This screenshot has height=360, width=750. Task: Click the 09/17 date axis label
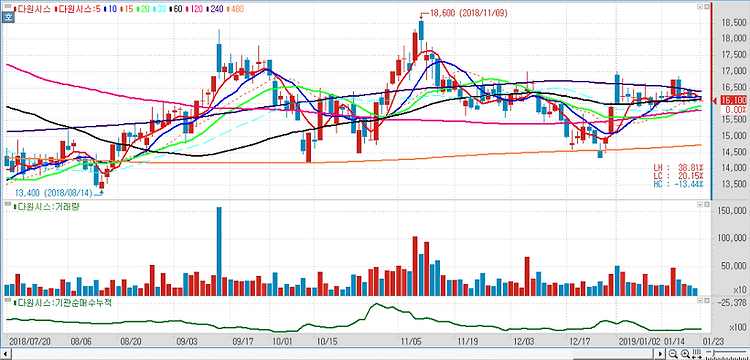[242, 341]
